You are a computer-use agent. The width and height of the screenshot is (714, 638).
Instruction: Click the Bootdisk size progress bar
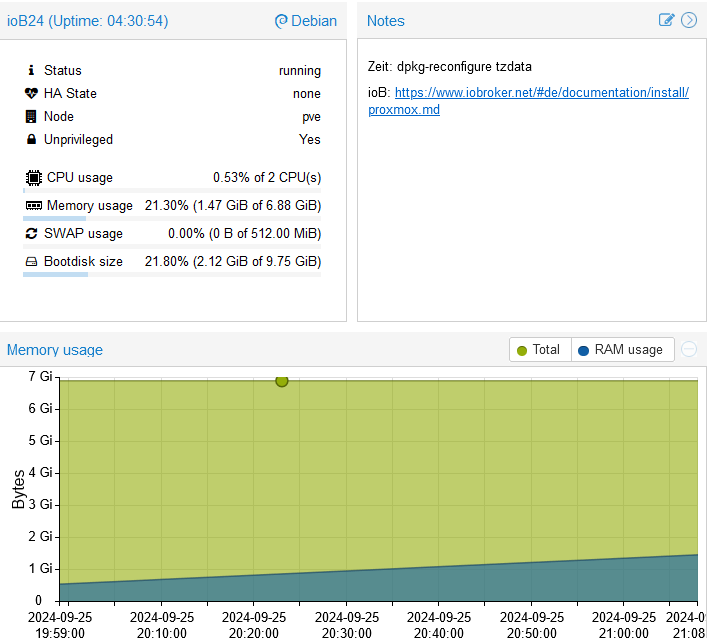(172, 275)
